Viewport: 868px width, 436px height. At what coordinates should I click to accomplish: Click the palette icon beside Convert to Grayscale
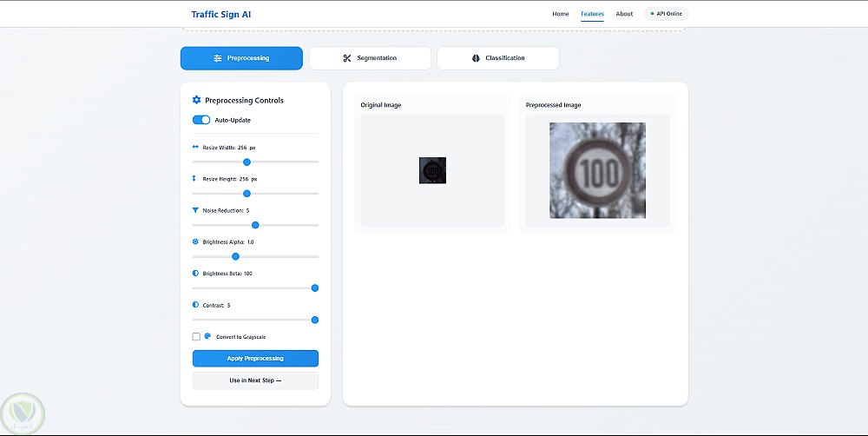point(207,336)
